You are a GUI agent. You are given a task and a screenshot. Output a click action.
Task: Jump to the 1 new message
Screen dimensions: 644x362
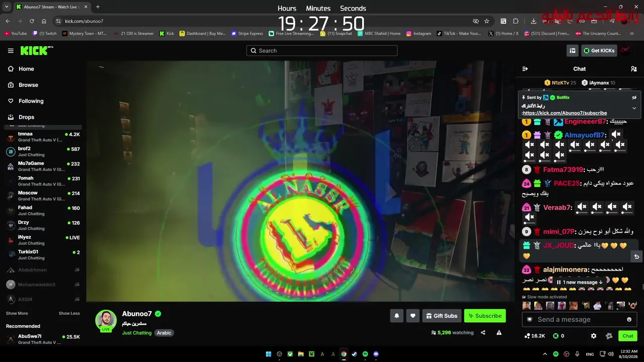(x=580, y=282)
